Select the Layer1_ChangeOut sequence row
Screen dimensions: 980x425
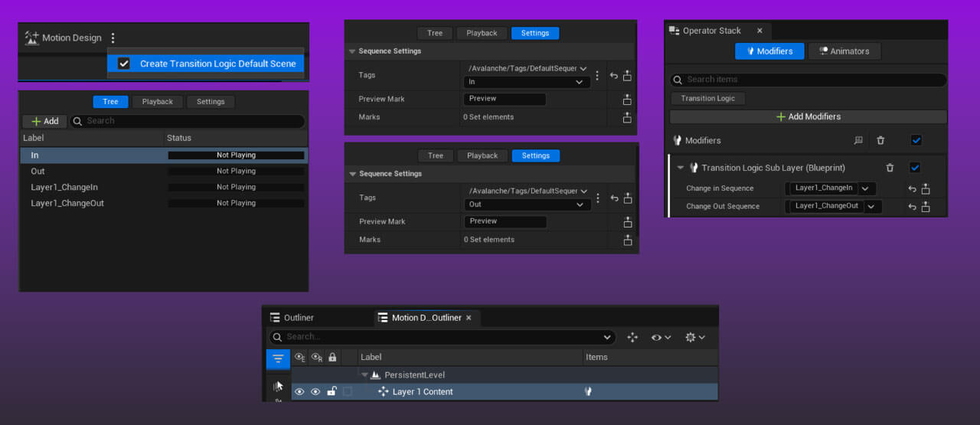(x=164, y=203)
